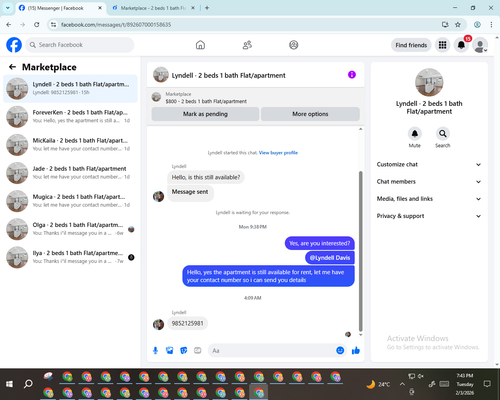Screen dimensions: 500x400
Task: Open the Windows Start button
Action: (9, 384)
